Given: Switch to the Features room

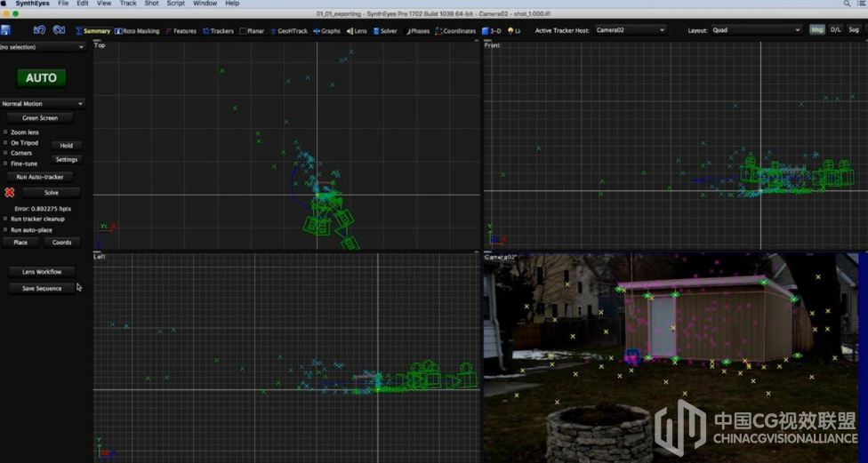Looking at the screenshot, I should 181,31.
